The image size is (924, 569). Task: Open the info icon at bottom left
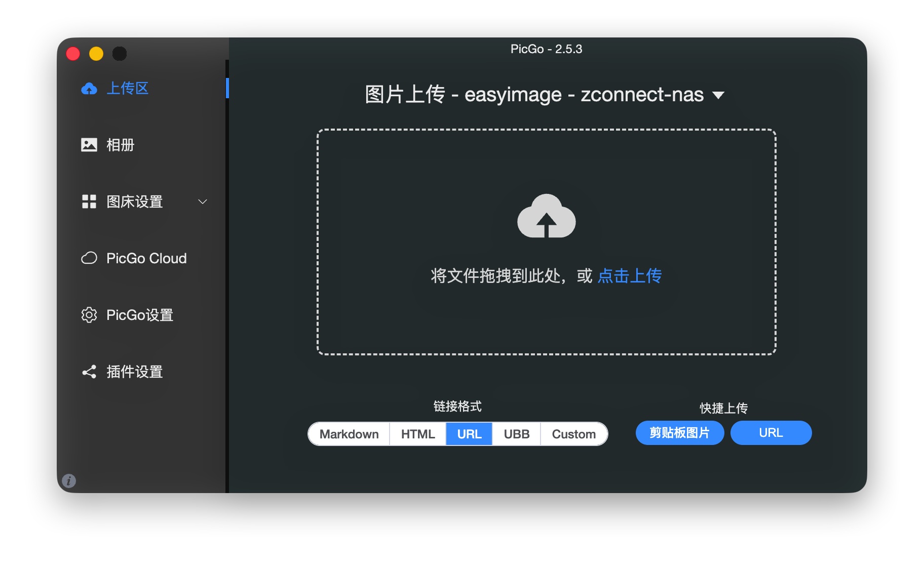click(x=69, y=480)
